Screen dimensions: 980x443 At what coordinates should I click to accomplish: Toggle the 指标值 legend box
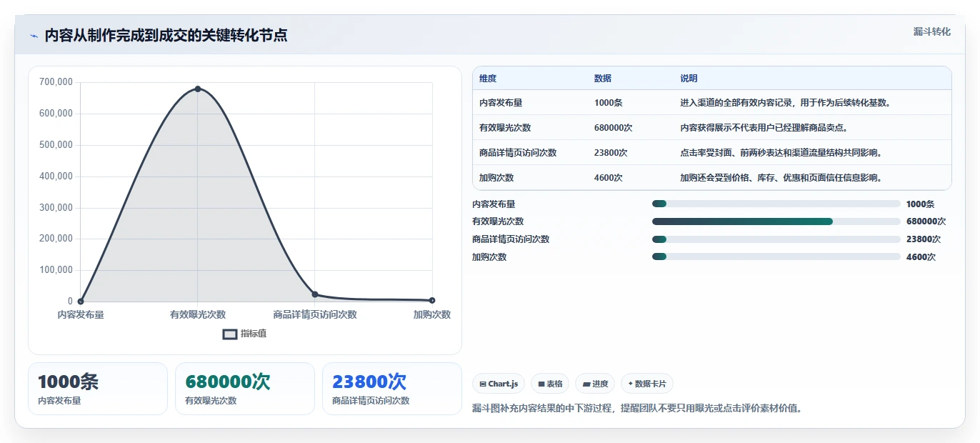[230, 334]
